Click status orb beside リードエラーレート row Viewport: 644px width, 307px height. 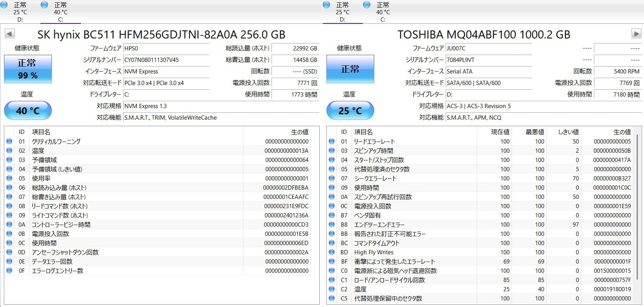coord(332,142)
